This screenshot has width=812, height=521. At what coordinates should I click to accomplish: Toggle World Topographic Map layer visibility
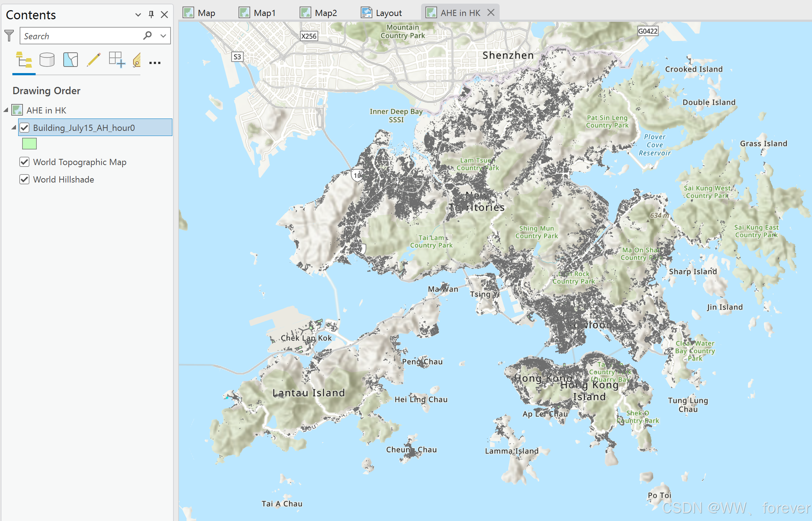[25, 162]
